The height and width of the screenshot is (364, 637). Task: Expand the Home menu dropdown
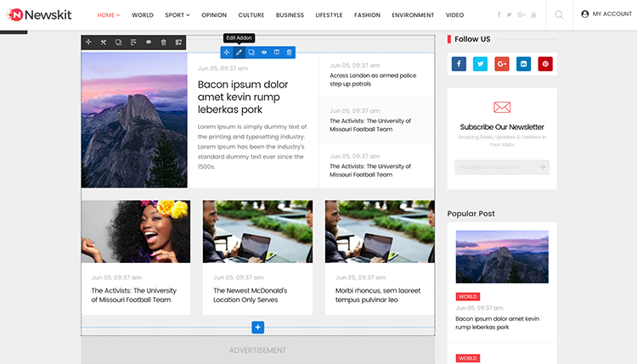click(x=108, y=15)
